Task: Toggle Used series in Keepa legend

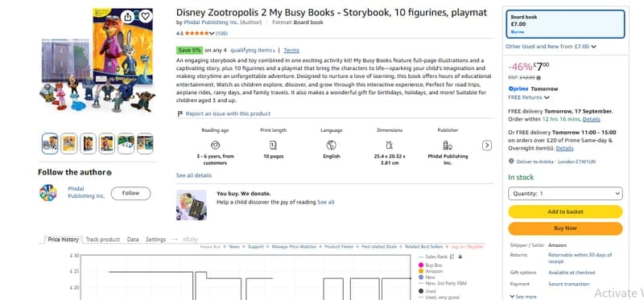Action: [427, 291]
